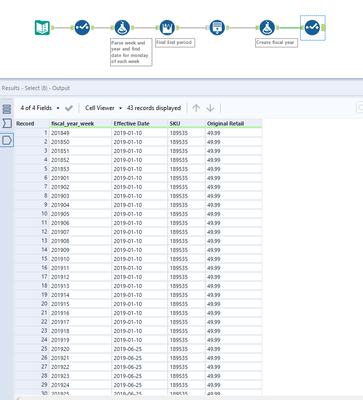Select cell 201919 in row 24
Viewport: 363px width, 400px height.
click(80, 340)
